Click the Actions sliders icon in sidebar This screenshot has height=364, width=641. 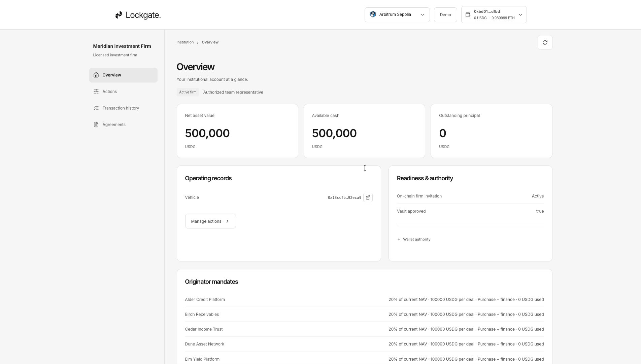[x=96, y=92]
